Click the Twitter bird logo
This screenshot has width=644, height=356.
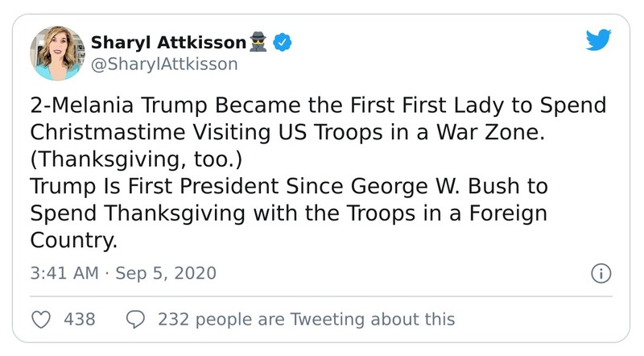(x=598, y=39)
